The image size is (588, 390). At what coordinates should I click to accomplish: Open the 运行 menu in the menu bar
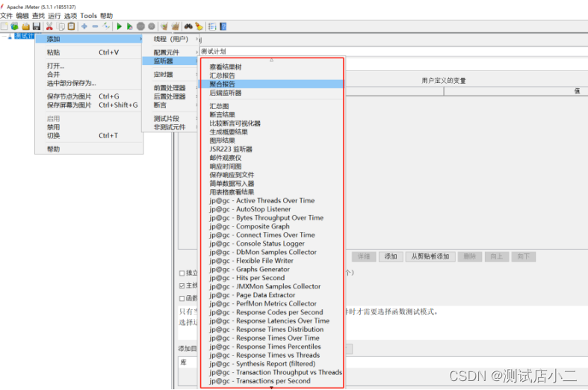55,16
